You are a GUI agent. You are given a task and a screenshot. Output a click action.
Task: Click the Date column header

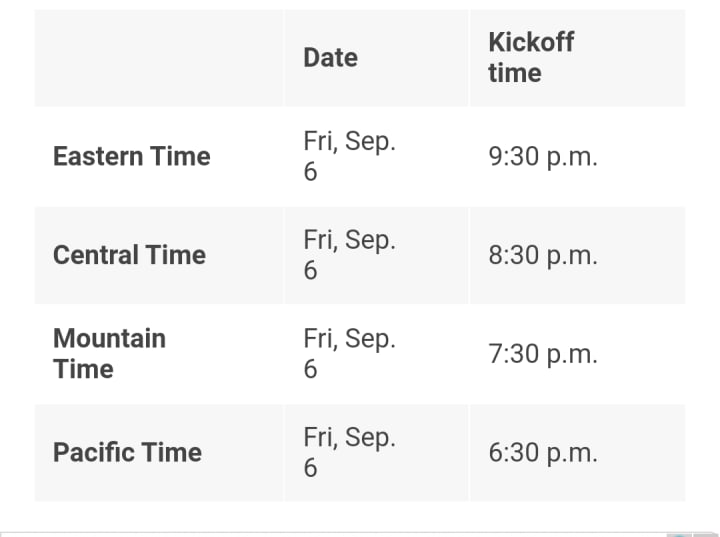[330, 58]
